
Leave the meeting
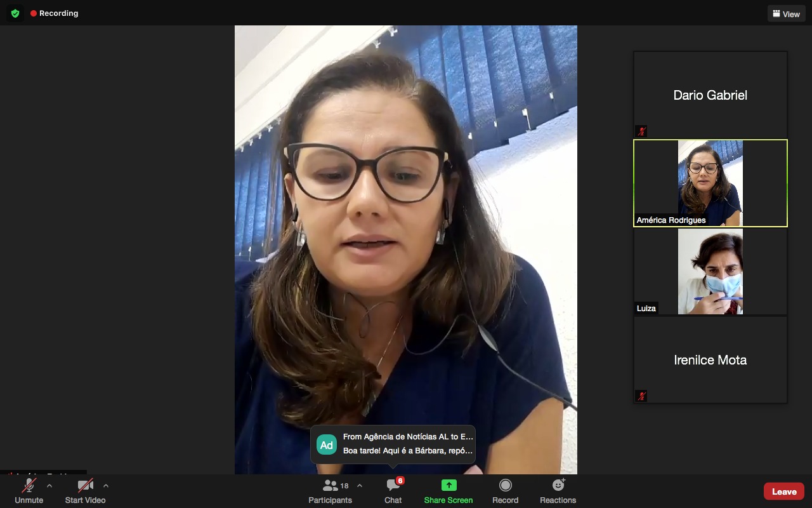783,491
